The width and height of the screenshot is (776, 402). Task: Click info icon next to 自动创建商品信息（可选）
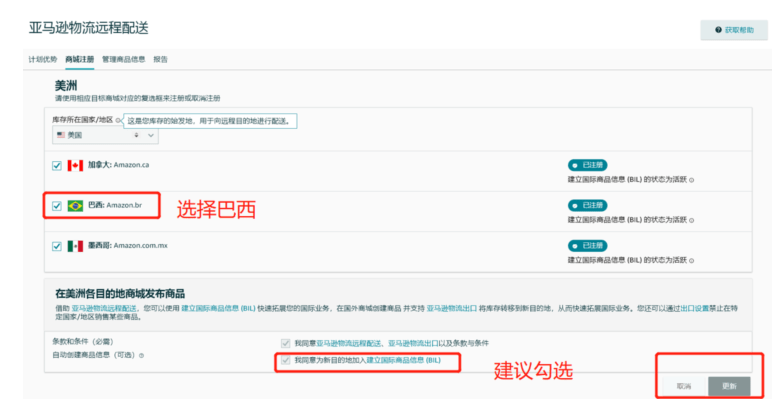point(142,355)
